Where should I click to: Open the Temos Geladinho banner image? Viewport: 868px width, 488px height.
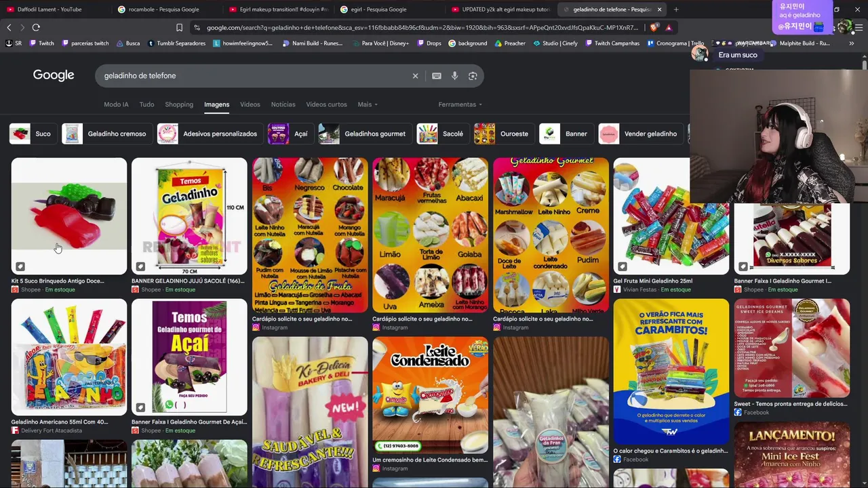click(189, 216)
